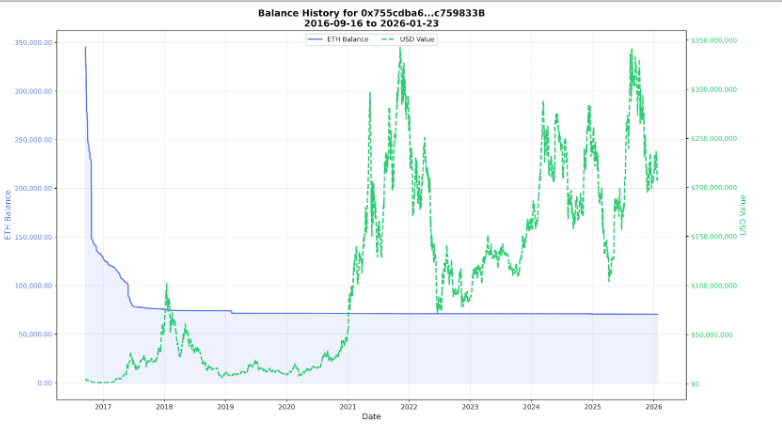Click the 2017 year label on the date axis

103,407
